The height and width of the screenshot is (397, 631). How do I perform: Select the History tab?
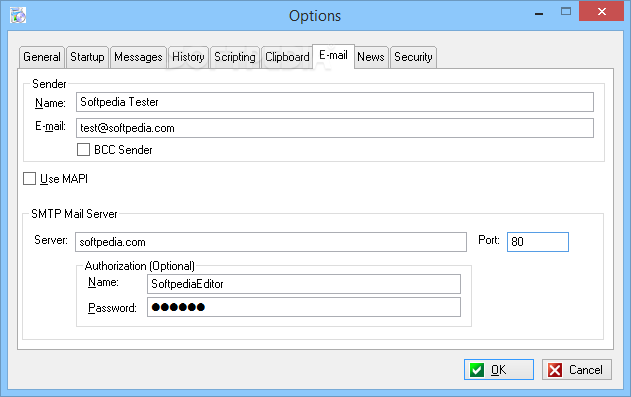[x=188, y=57]
